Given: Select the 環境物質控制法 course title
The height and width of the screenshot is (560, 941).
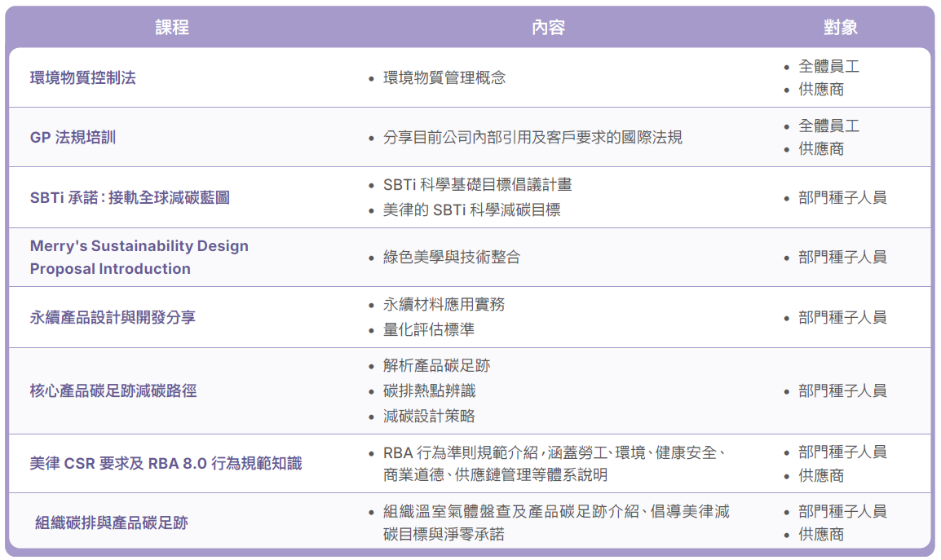Looking at the screenshot, I should [83, 77].
